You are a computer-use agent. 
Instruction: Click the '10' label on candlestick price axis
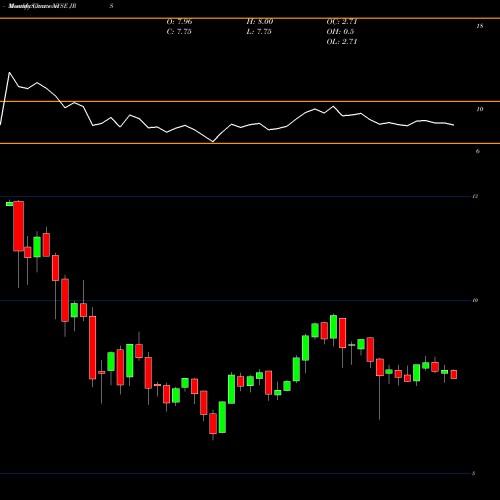click(x=475, y=300)
